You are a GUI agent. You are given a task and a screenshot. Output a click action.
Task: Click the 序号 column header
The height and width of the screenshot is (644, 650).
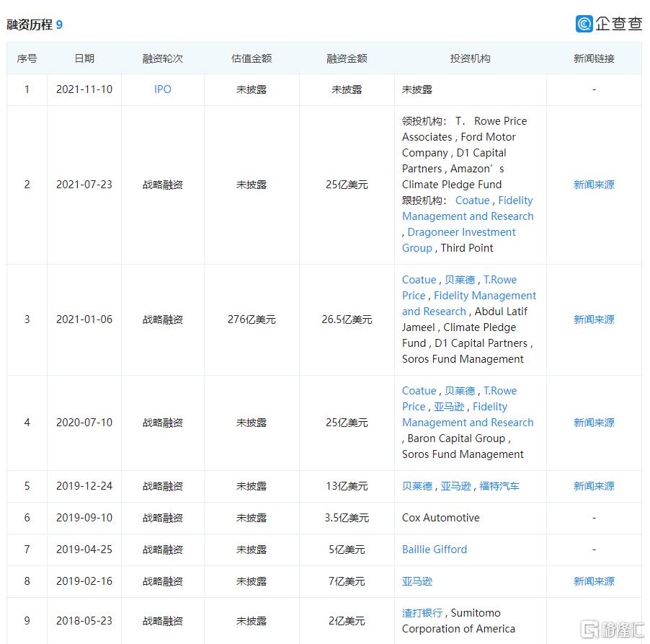click(27, 58)
